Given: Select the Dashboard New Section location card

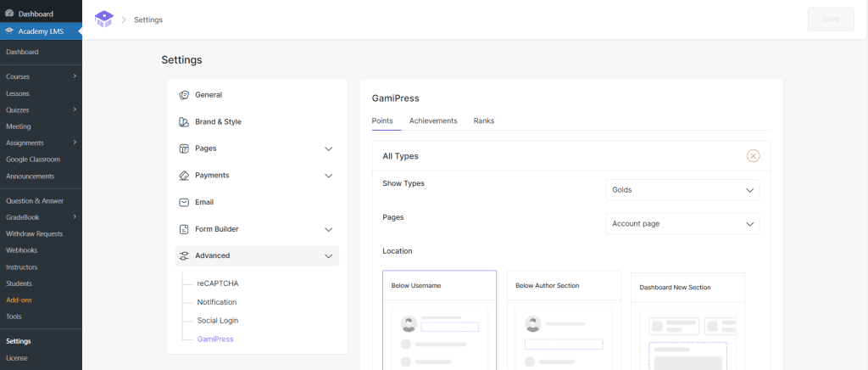Looking at the screenshot, I should pyautogui.click(x=687, y=321).
